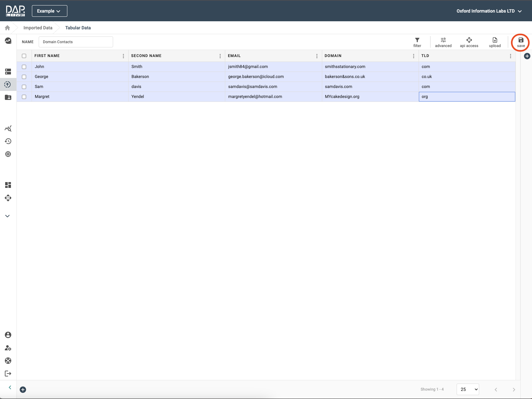Click the save icon in toolbar
This screenshot has height=399, width=532.
coord(521,42)
